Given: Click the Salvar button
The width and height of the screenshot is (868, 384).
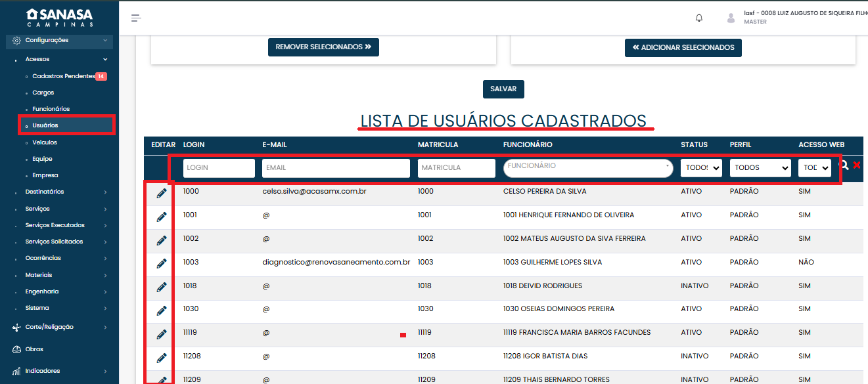Looking at the screenshot, I should [503, 89].
